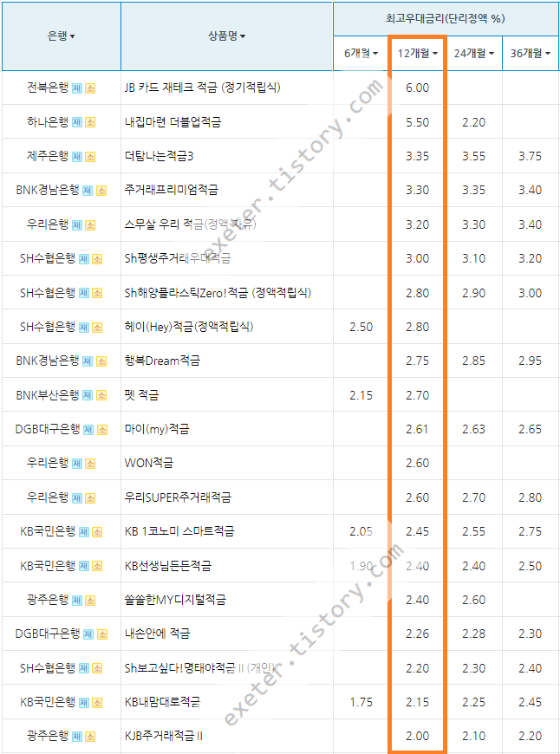Click the yellow 소 badge in 행복Dream적금 row
The width and height of the screenshot is (560, 754).
pyautogui.click(x=101, y=361)
